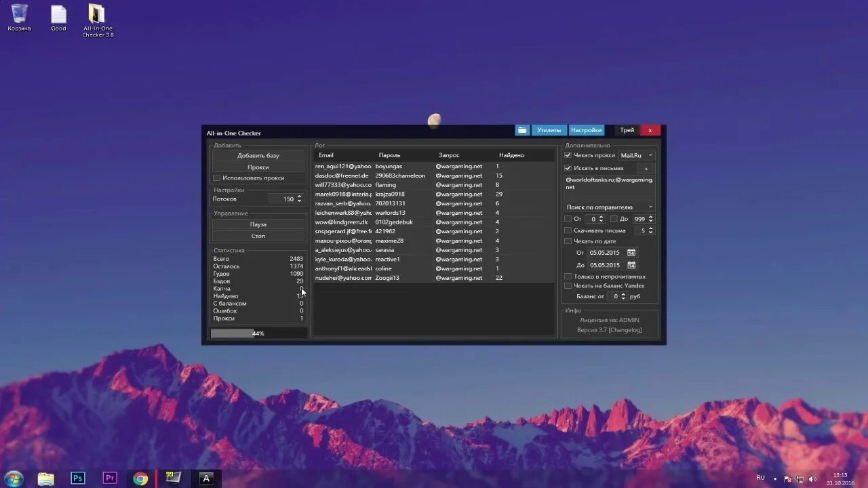The image size is (868, 488).
Task: Enable Только в непрочитанных checkbox
Action: click(568, 277)
